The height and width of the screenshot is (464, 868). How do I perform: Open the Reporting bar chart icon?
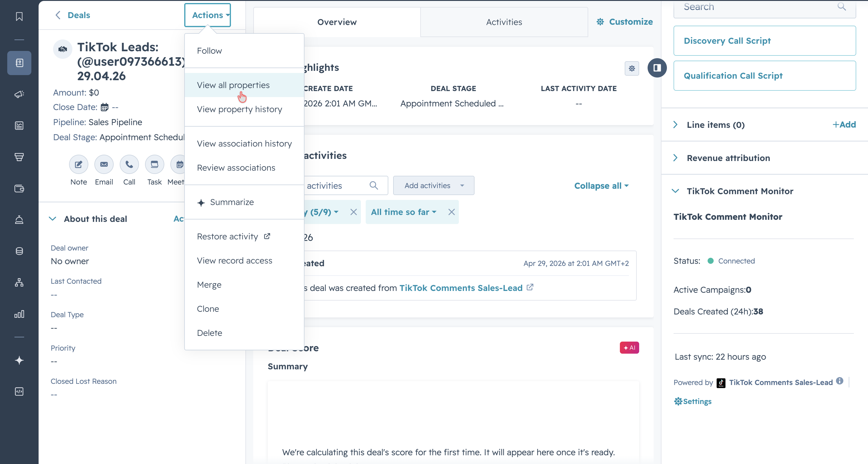19,314
